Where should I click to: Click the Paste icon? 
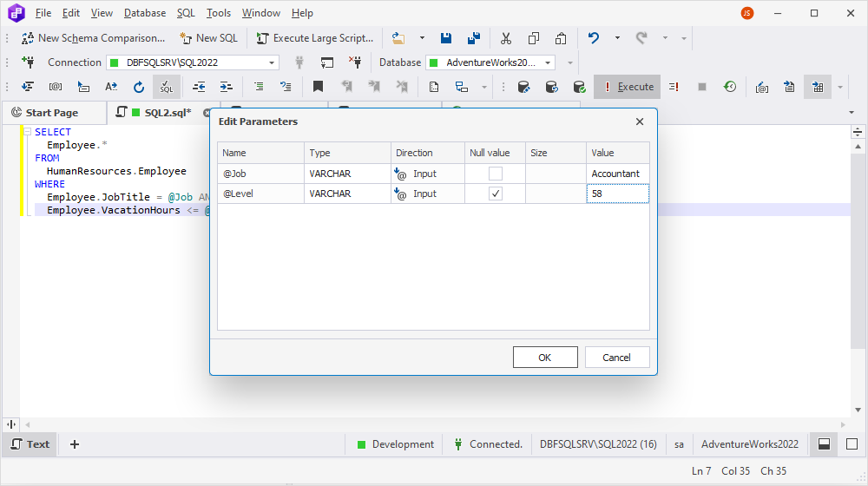point(561,38)
